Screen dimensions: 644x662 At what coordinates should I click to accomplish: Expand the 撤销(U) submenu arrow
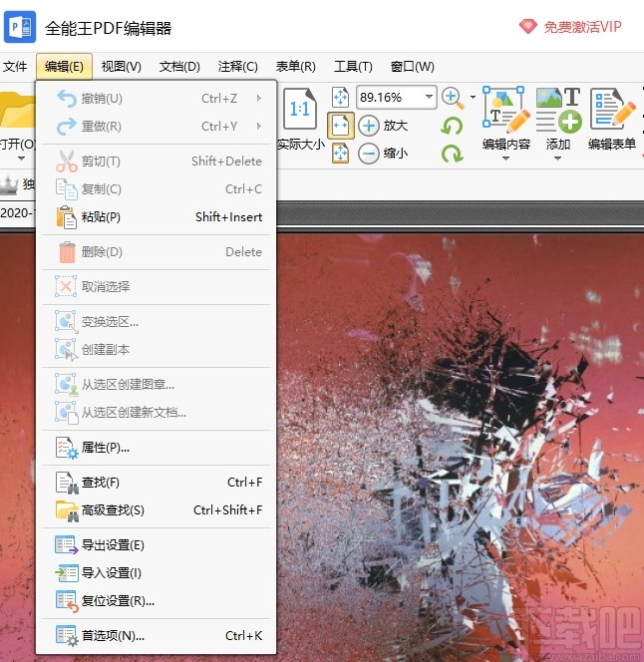click(x=259, y=99)
